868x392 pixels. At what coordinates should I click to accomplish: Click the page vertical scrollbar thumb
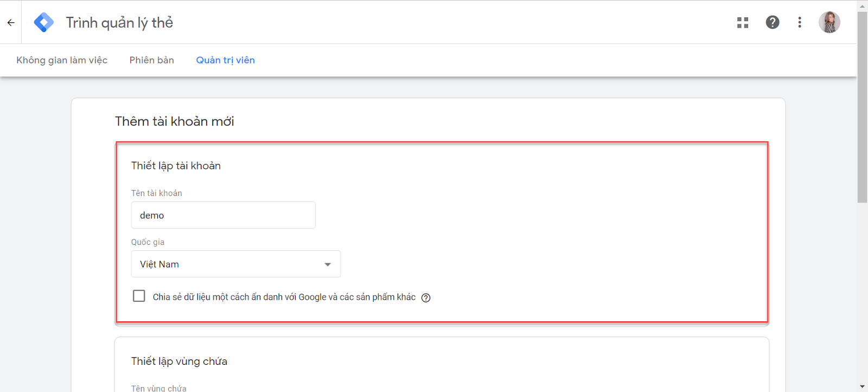point(862,109)
